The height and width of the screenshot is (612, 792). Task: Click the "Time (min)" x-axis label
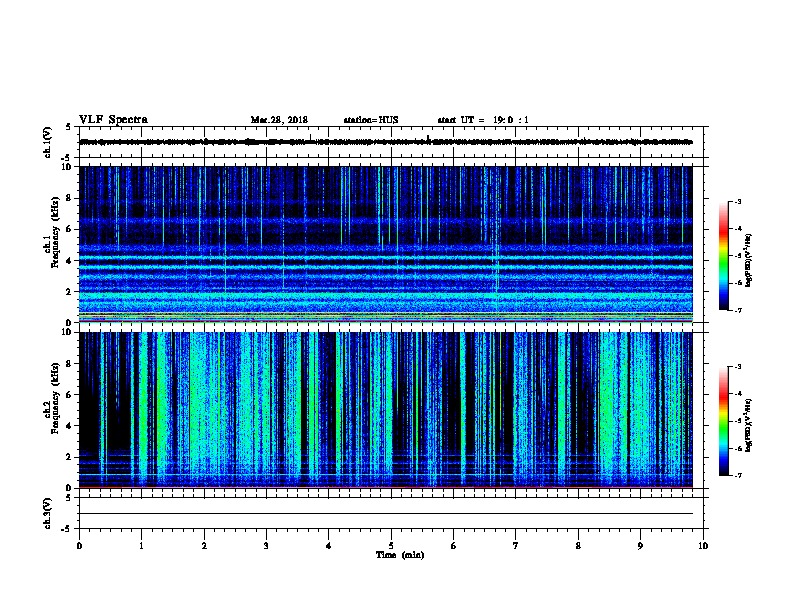click(400, 555)
